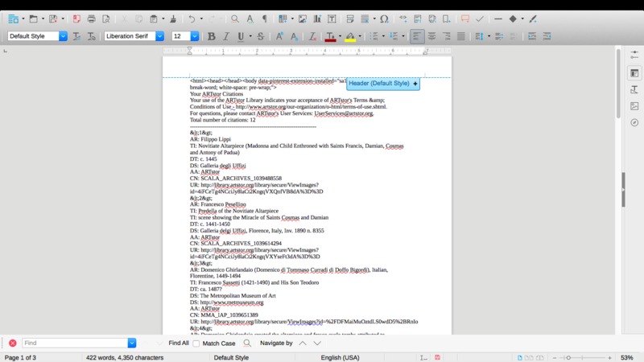Open numbered list dropdown arrow
Viewport: 644px width, 362px height.
[x=403, y=36]
